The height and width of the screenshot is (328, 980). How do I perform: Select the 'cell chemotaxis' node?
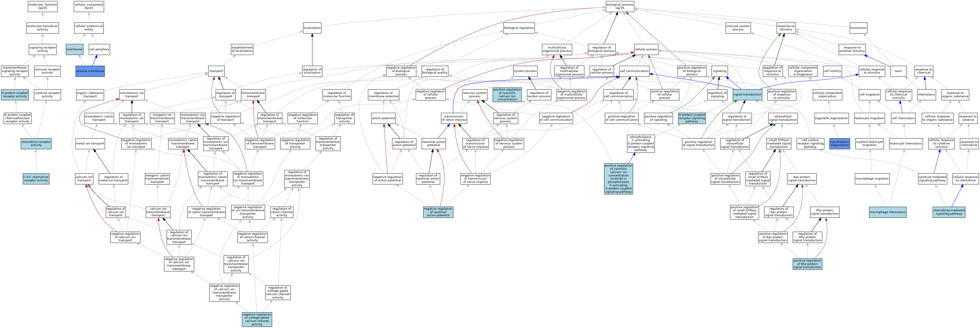point(903,118)
